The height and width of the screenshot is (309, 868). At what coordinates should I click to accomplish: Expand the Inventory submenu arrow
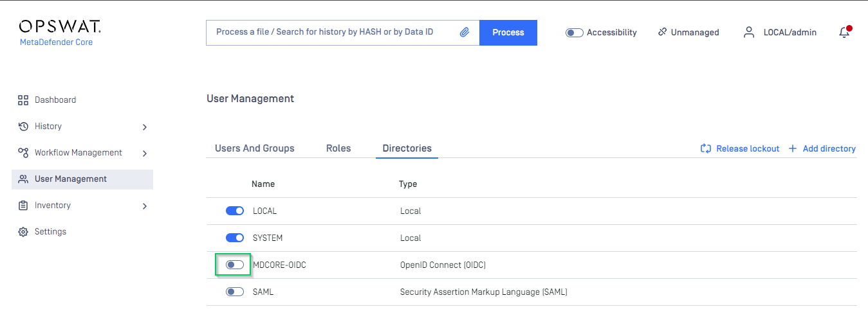pos(145,206)
